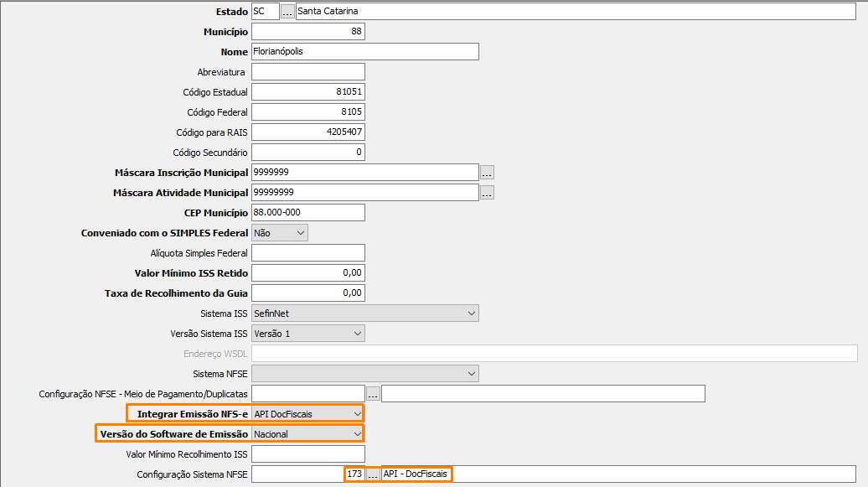This screenshot has width=868, height=487.
Task: Click the Nome field containing Florianópolis
Action: [364, 52]
